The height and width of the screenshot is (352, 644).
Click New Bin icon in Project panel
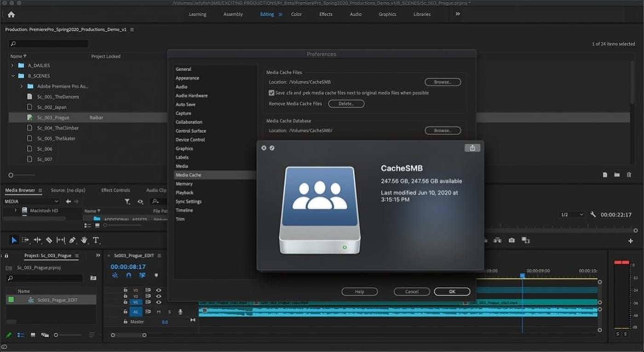pos(93,278)
